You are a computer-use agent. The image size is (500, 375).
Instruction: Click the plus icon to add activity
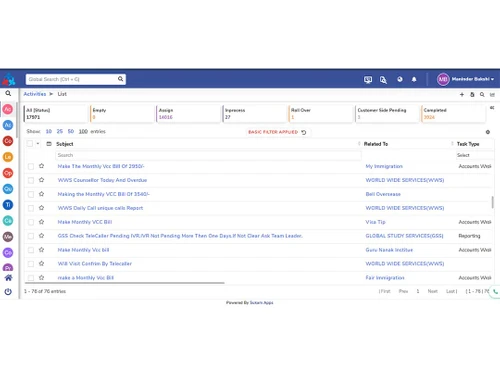462,95
